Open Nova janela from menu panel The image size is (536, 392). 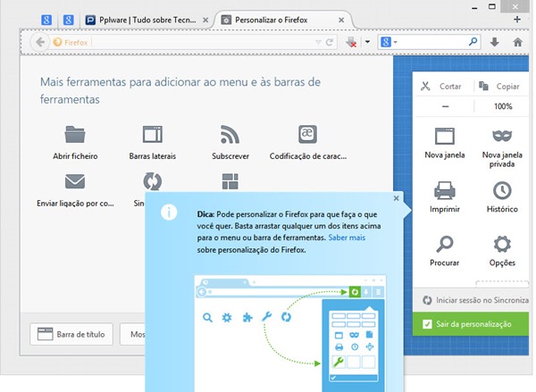(x=445, y=143)
